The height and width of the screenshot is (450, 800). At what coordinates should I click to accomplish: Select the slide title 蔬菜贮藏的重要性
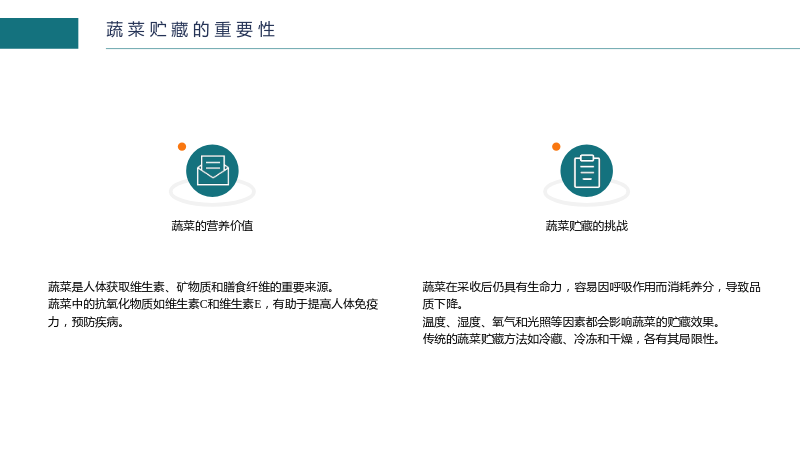coord(191,30)
